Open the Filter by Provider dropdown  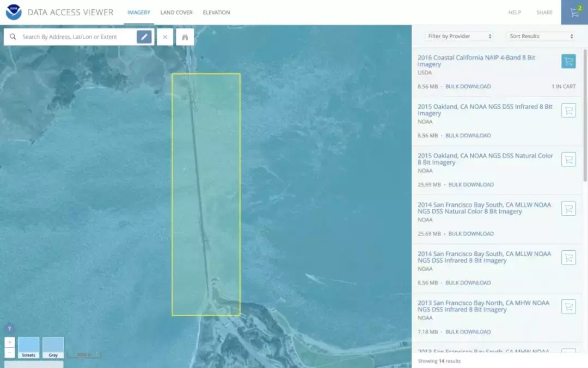459,35
